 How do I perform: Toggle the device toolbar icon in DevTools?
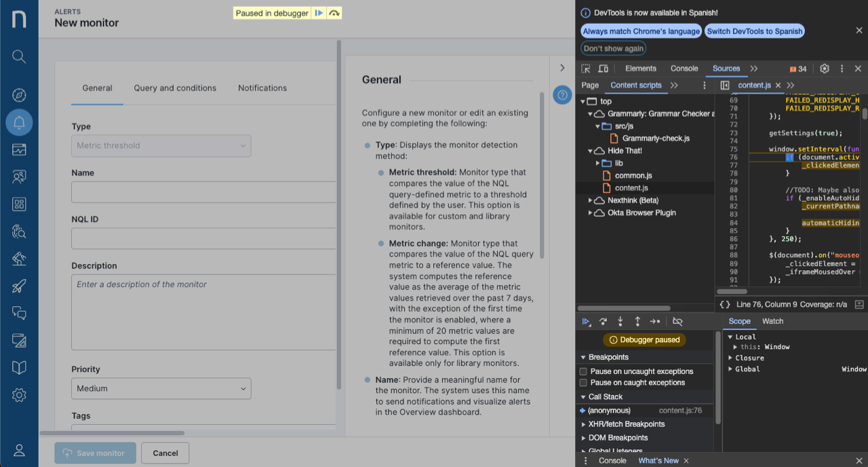click(603, 69)
